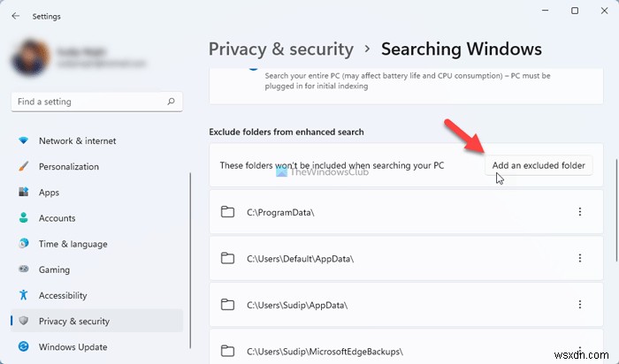Click the Accounts person icon
Viewport: 619px width, 364px height.
coord(23,218)
